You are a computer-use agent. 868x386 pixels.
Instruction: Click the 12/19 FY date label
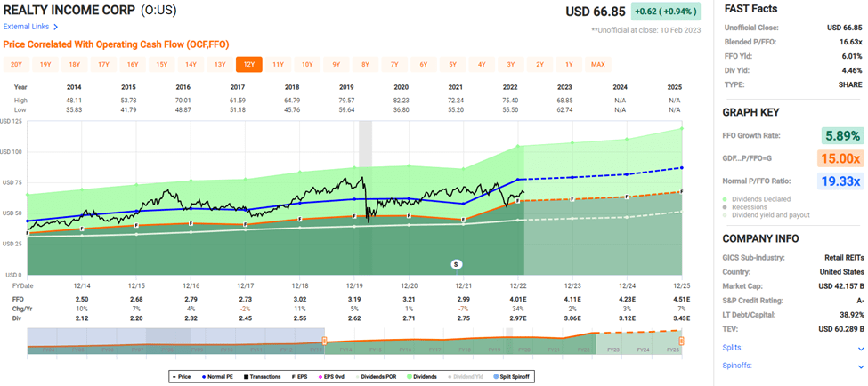click(354, 285)
